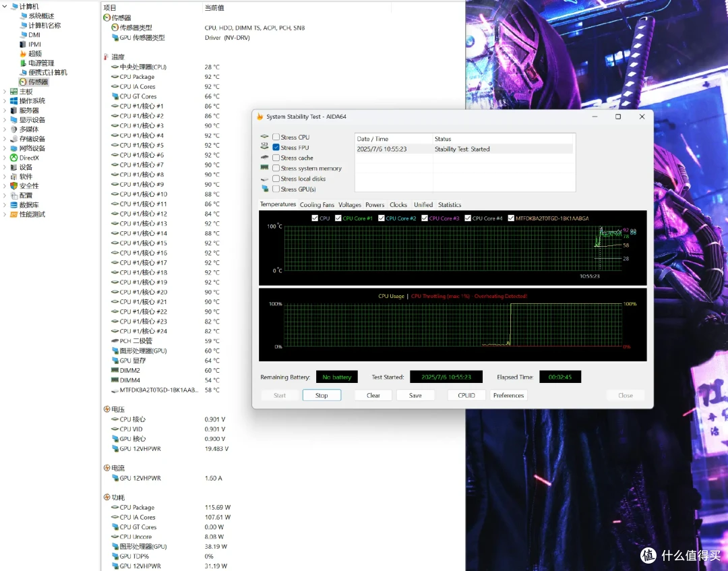728x571 pixels.
Task: Click the 超频 overclock flame icon
Action: (23, 53)
